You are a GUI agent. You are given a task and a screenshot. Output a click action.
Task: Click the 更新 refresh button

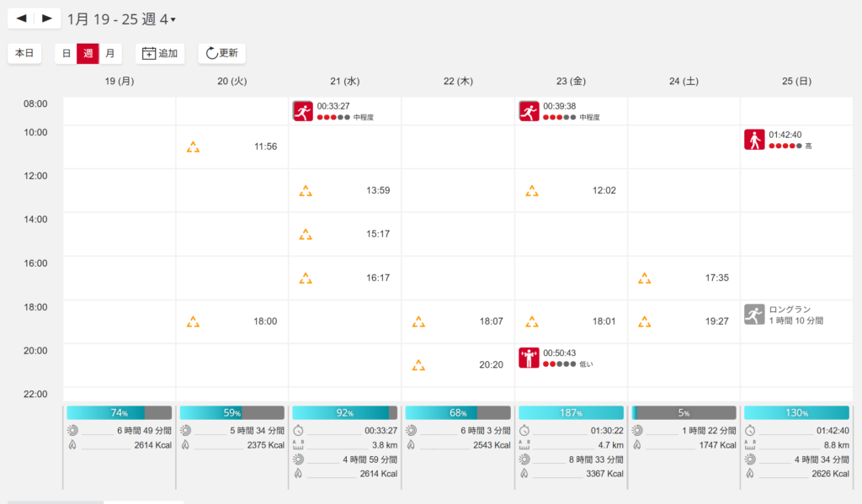tap(221, 53)
